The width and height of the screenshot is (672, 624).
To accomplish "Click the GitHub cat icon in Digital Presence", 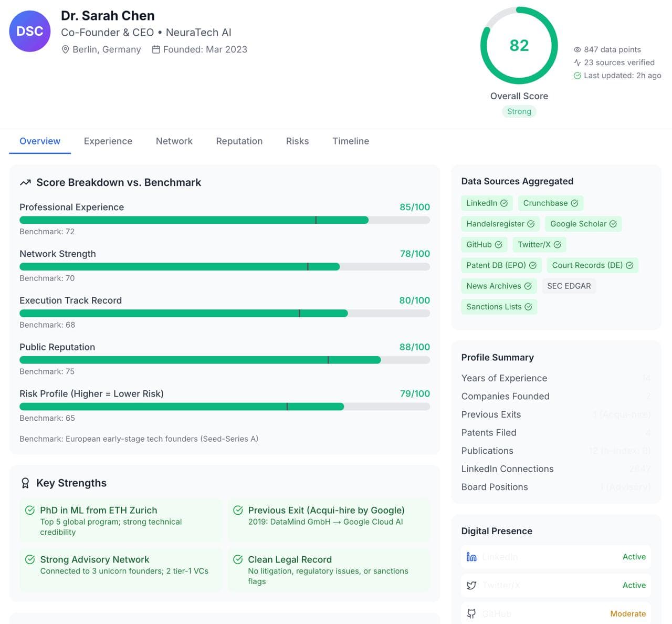I will click(x=471, y=613).
